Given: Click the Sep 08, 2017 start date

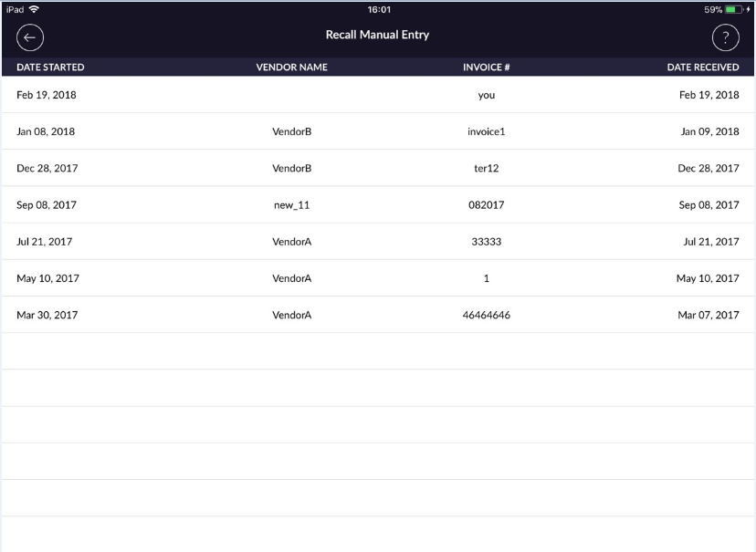Looking at the screenshot, I should 47,205.
